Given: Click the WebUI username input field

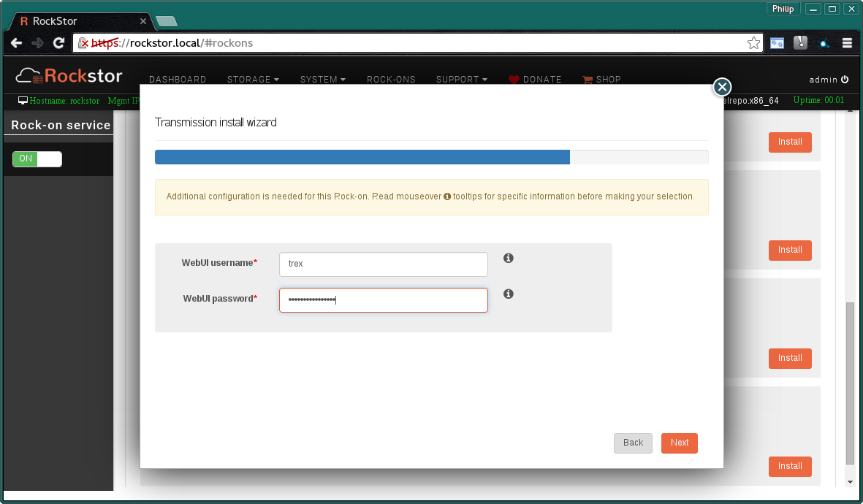Looking at the screenshot, I should pos(383,264).
